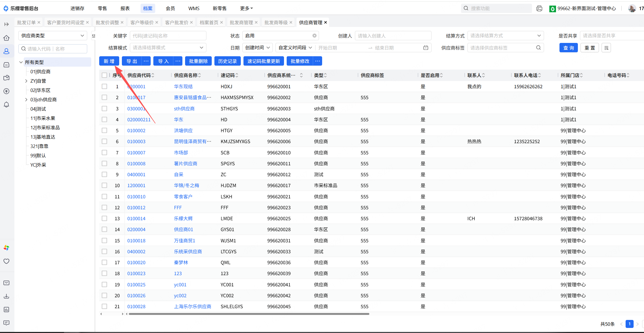
Task: Check the row checkbox for 洪塘供应
Action: tap(105, 131)
